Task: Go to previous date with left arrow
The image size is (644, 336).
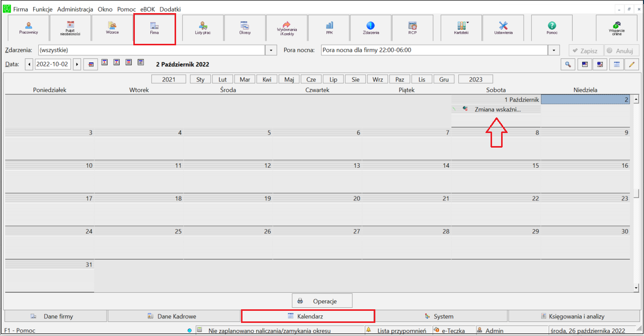Action: pos(29,64)
